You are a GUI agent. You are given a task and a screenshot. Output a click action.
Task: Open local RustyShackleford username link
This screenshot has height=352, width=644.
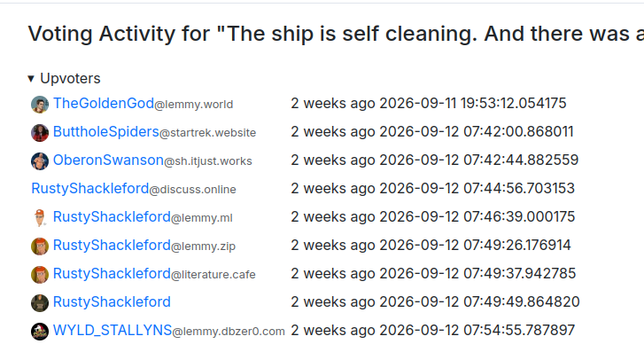112,301
